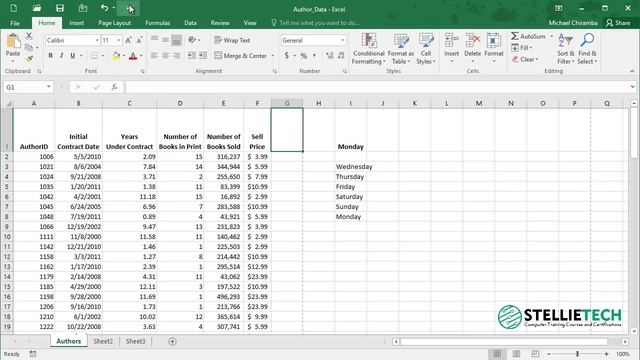The width and height of the screenshot is (640, 360).
Task: Click the Cut scissors icon
Action: pos(29,36)
